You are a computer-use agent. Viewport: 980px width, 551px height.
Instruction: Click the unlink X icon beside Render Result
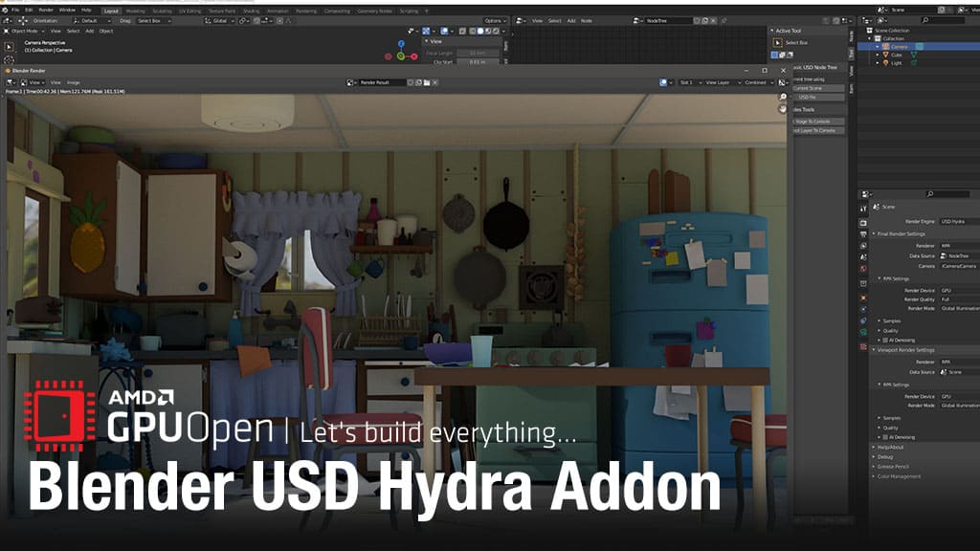435,82
